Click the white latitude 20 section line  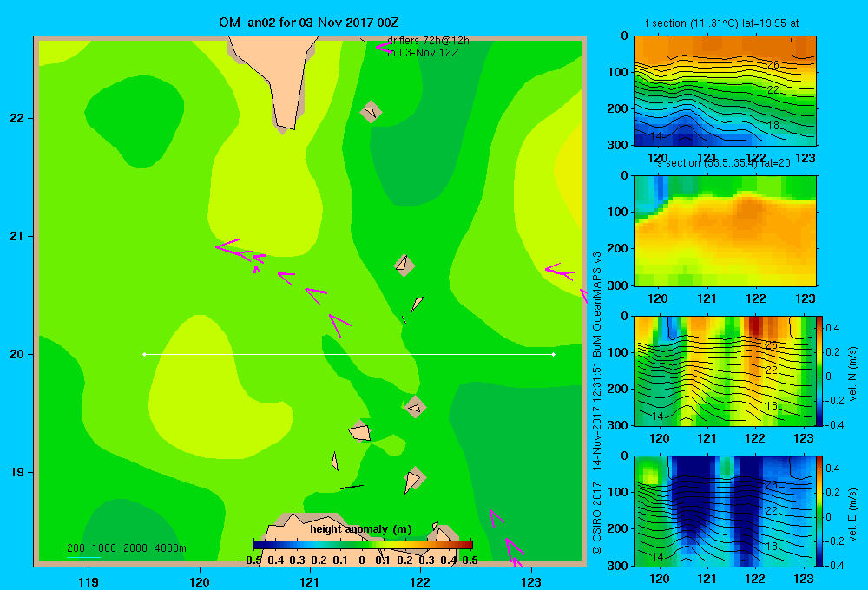pyautogui.click(x=349, y=354)
